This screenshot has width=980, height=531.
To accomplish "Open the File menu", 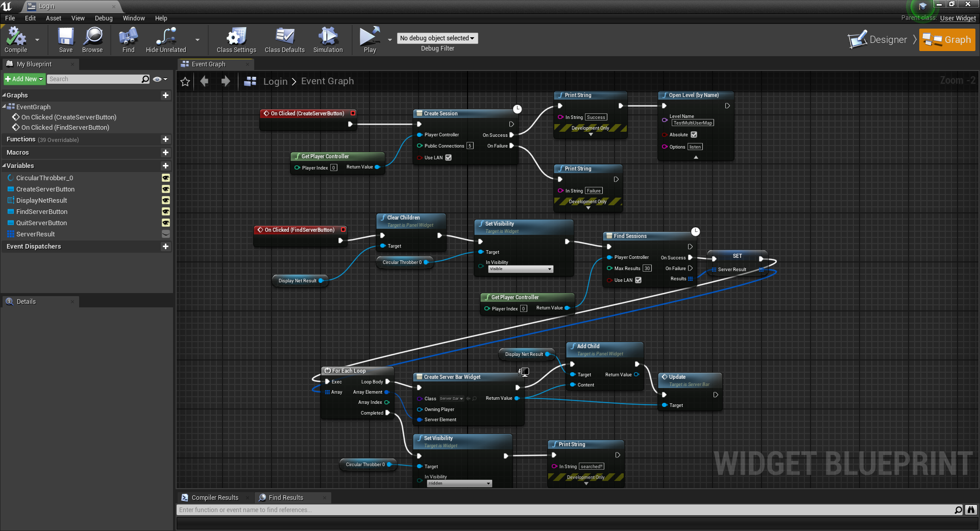I will pos(10,18).
